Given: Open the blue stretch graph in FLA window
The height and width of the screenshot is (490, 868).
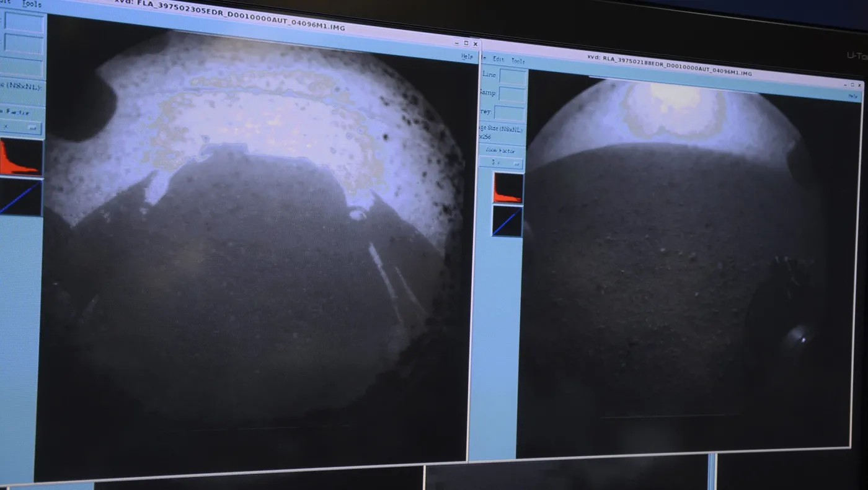Looking at the screenshot, I should [20, 197].
